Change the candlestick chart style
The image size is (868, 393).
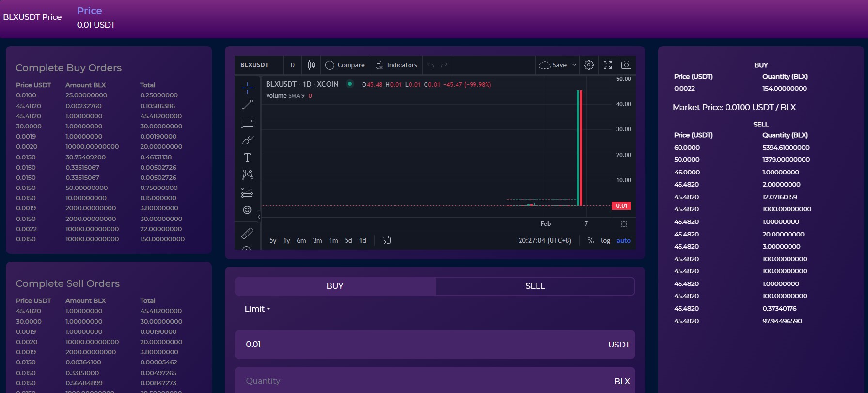[311, 65]
